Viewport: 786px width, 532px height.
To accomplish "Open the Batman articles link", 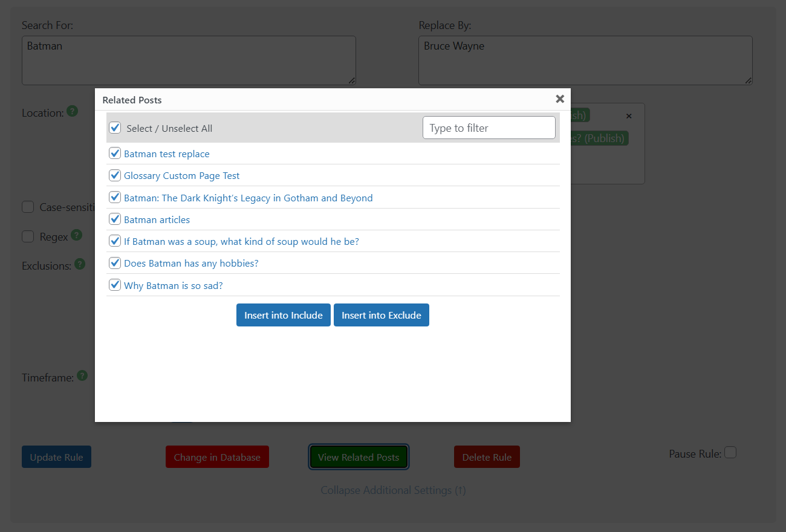I will click(x=157, y=220).
